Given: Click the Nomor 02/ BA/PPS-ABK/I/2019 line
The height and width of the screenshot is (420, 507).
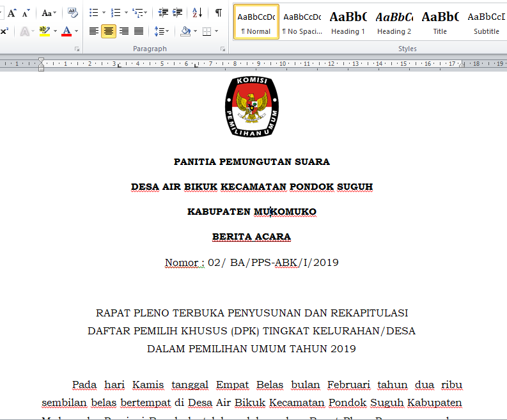Looking at the screenshot, I should (x=252, y=262).
